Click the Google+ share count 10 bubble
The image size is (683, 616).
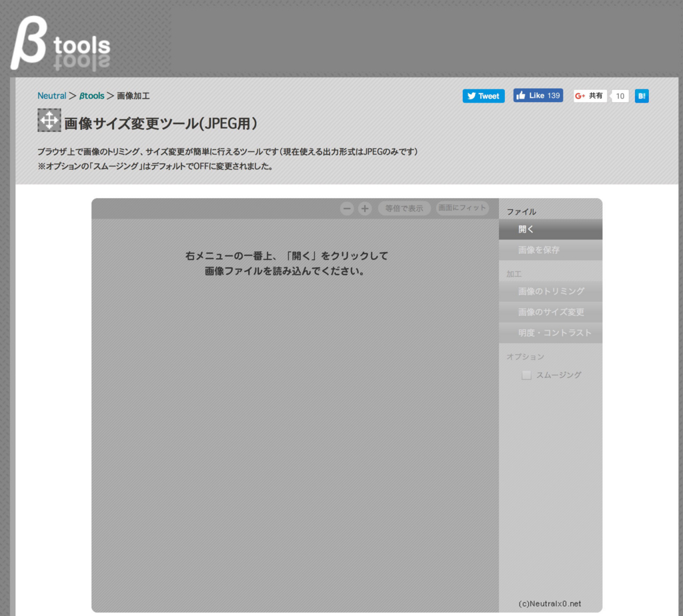tap(620, 96)
